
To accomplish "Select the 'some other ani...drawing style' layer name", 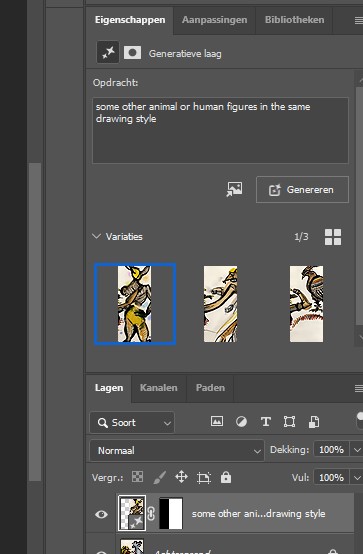I will (x=258, y=514).
